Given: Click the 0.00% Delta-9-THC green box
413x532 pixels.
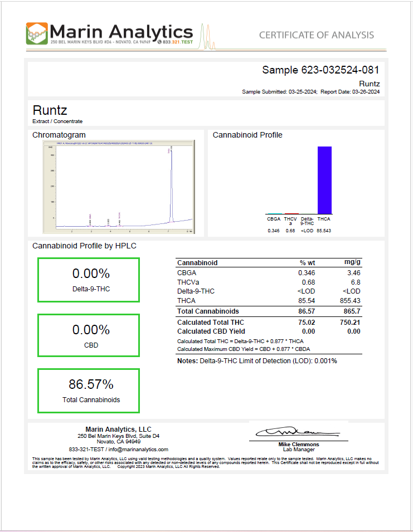Looking at the screenshot, I should (x=89, y=280).
